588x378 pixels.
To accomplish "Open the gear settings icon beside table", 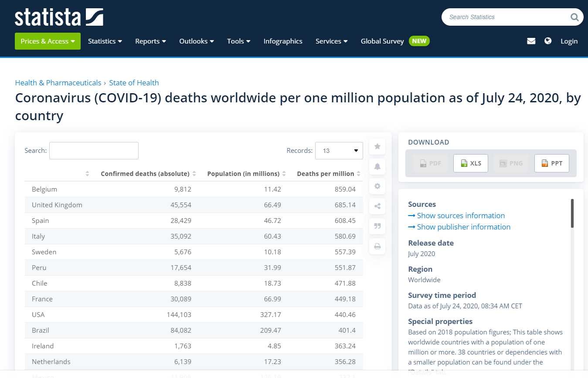I will pos(377,186).
